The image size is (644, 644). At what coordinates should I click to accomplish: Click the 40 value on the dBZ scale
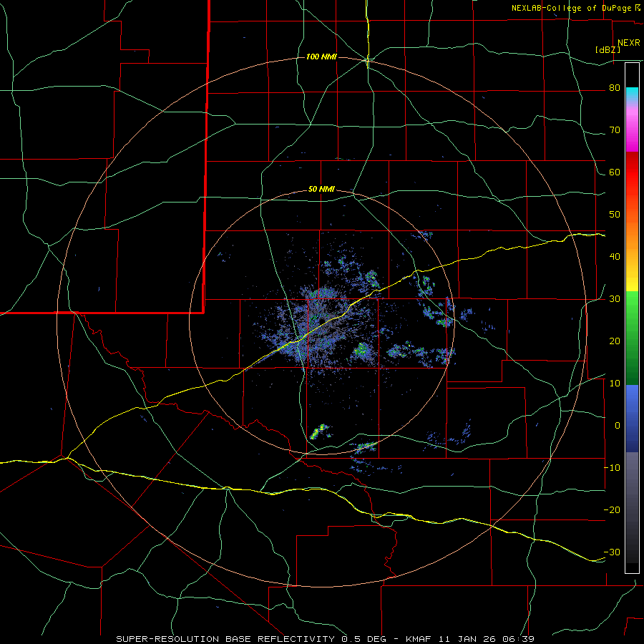point(615,257)
